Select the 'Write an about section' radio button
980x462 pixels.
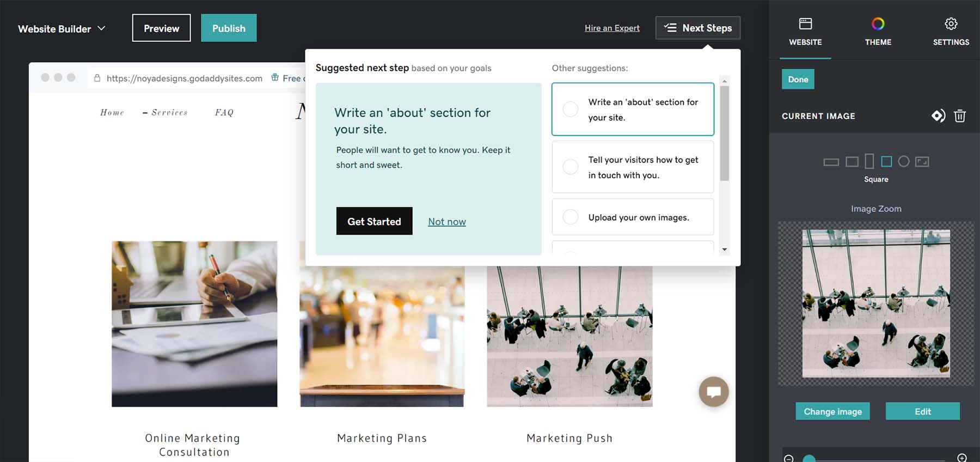(570, 109)
